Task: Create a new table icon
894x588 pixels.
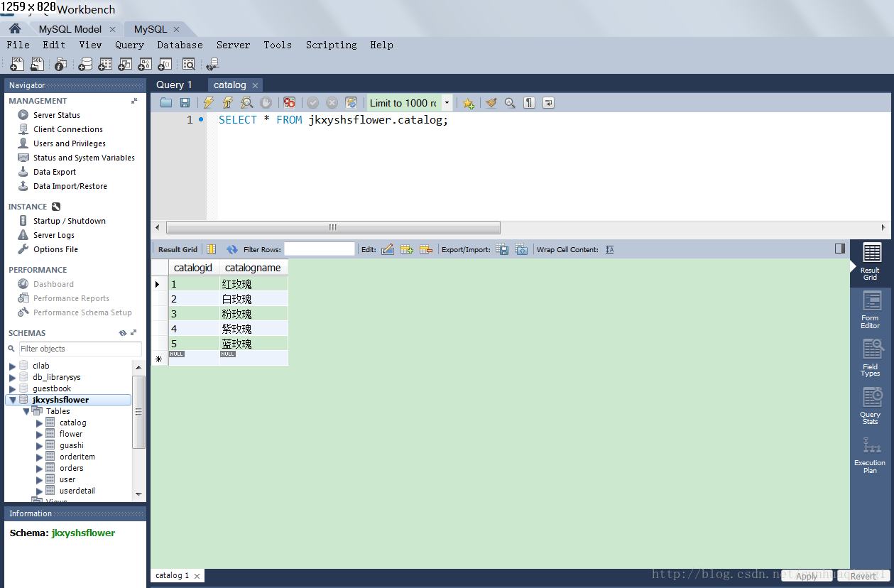Action: pos(105,64)
